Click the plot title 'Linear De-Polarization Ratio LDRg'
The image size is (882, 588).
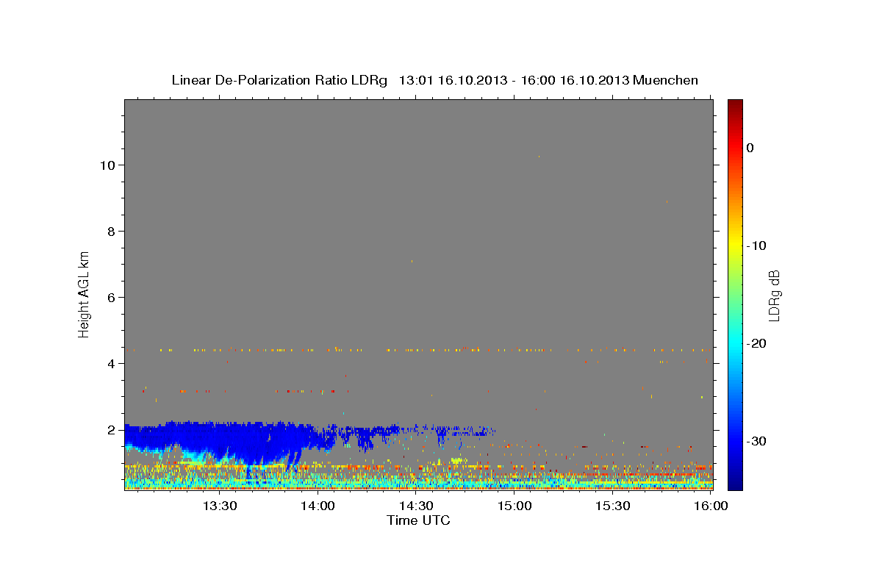279,80
